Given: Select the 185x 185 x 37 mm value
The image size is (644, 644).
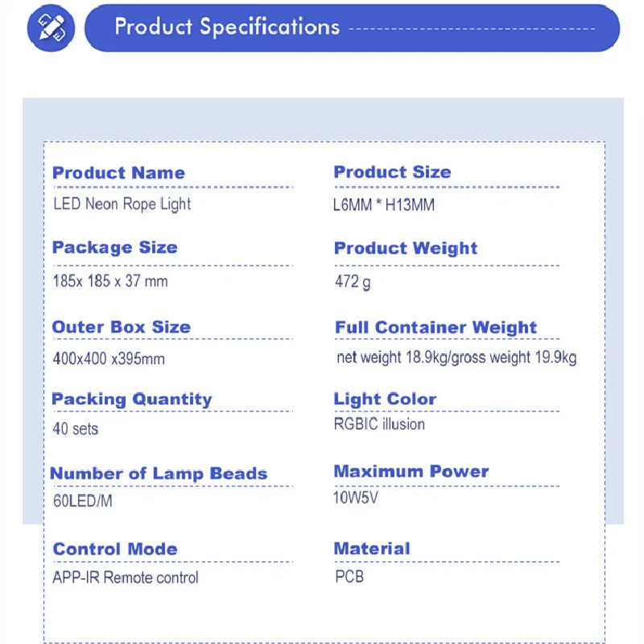Looking at the screenshot, I should pyautogui.click(x=110, y=281).
